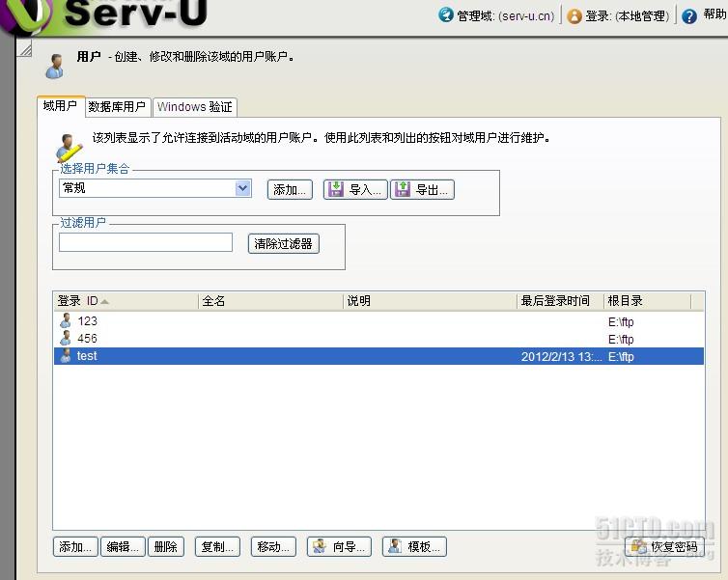Click 添加... button beside user collection dropdown
This screenshot has width=728, height=580.
point(290,190)
